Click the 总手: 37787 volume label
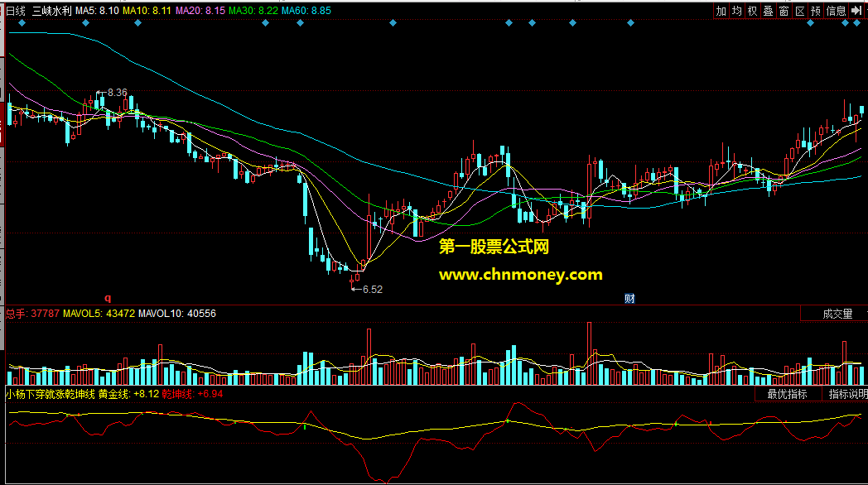Image resolution: width=868 pixels, height=485 pixels. (x=32, y=314)
